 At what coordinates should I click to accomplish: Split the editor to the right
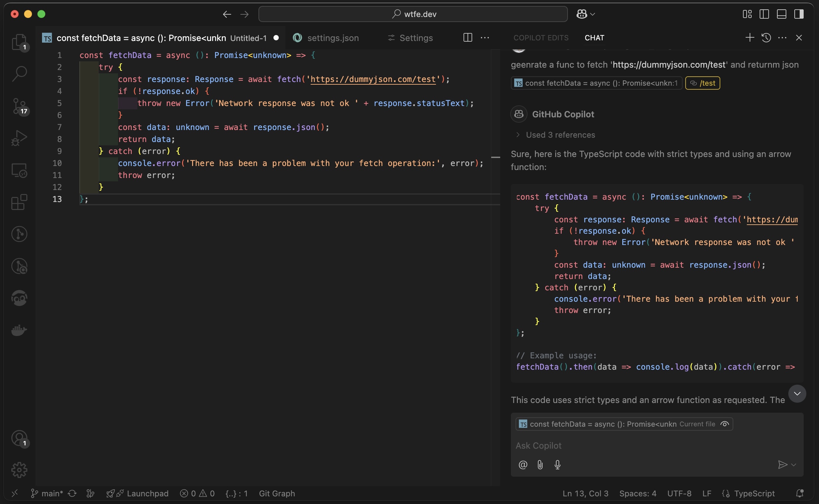coord(468,38)
